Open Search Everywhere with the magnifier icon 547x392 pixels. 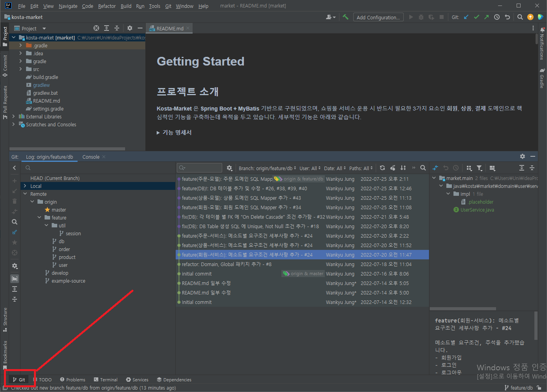(520, 17)
